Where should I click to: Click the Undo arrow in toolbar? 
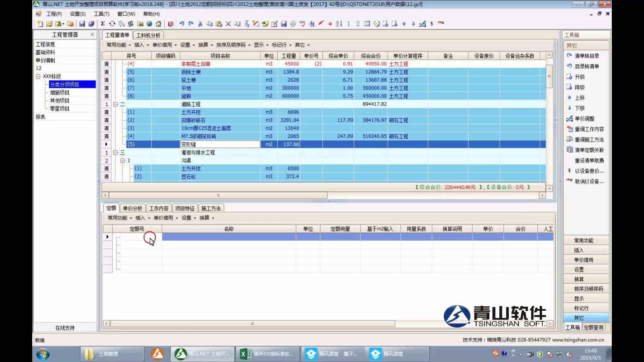[x=181, y=24]
